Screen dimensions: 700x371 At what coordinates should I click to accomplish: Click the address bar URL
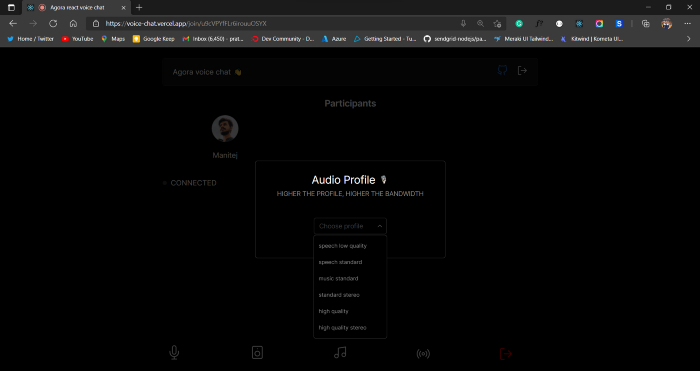click(186, 24)
